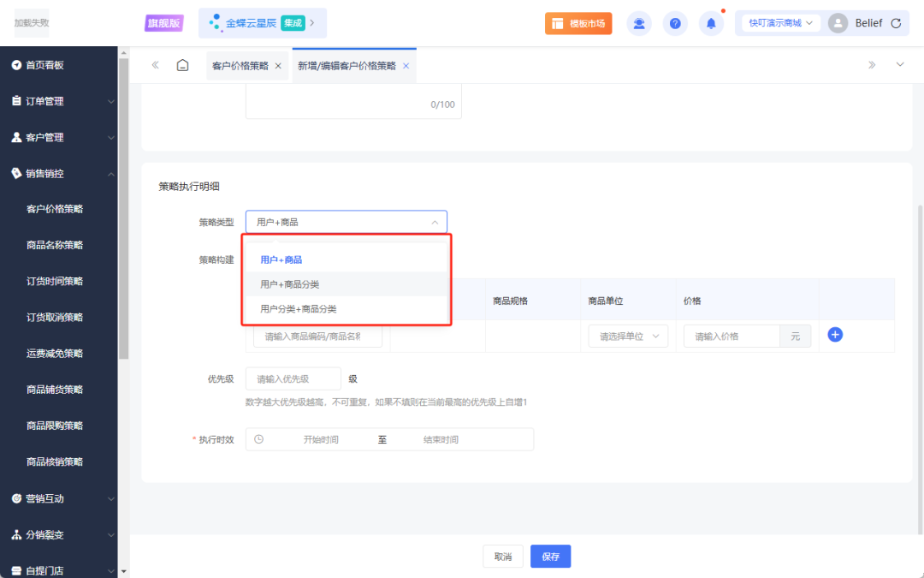Select 用户+商品分类 option in dropdown
Screen dimensions: 924x578
pyautogui.click(x=290, y=284)
